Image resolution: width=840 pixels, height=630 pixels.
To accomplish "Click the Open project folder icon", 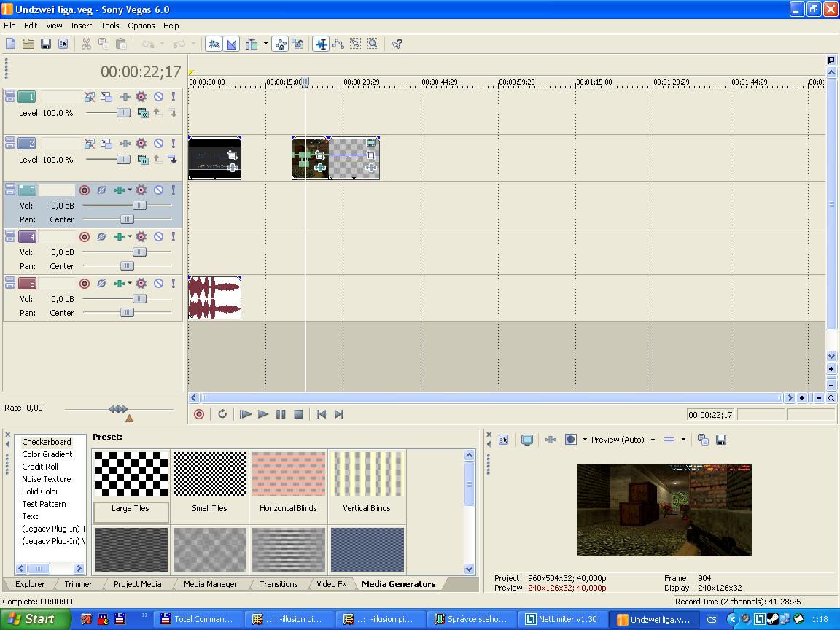I will (28, 44).
